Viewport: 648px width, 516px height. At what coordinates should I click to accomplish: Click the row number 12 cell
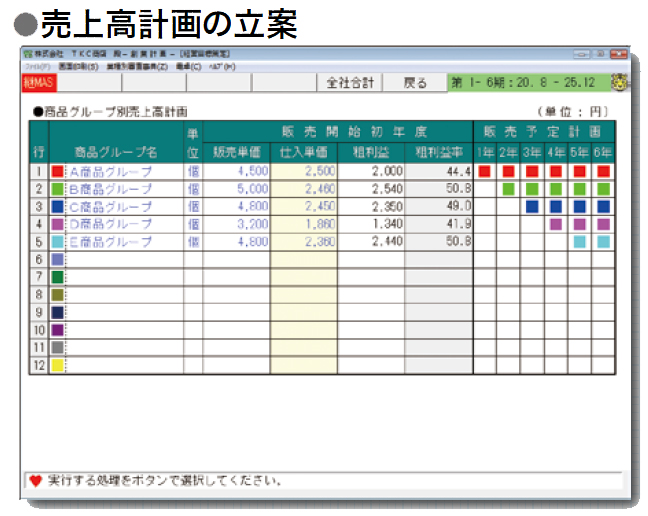pyautogui.click(x=39, y=365)
